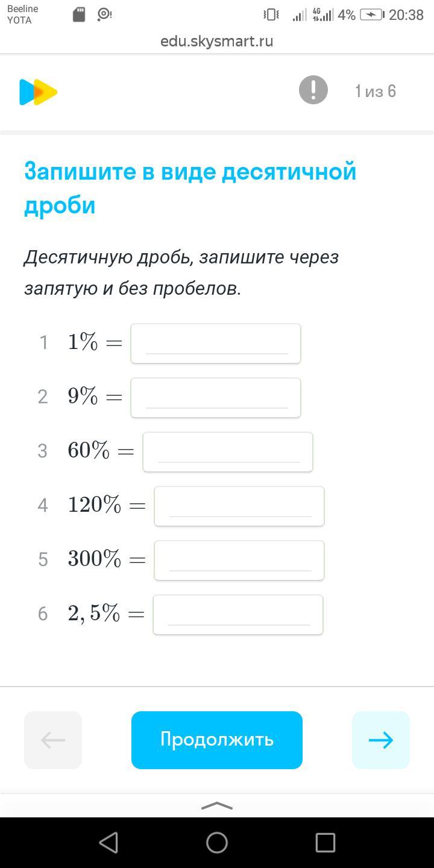Tap Android back triangle button
The image size is (434, 868).
click(108, 842)
